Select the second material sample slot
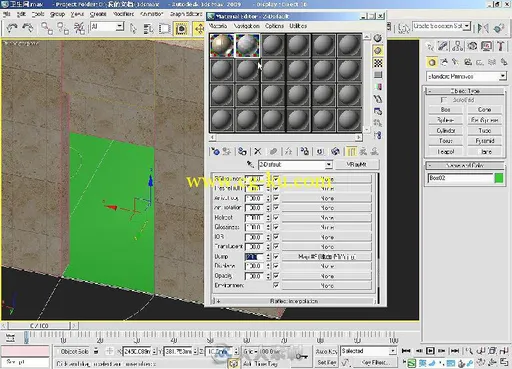512x369 pixels. (247, 45)
